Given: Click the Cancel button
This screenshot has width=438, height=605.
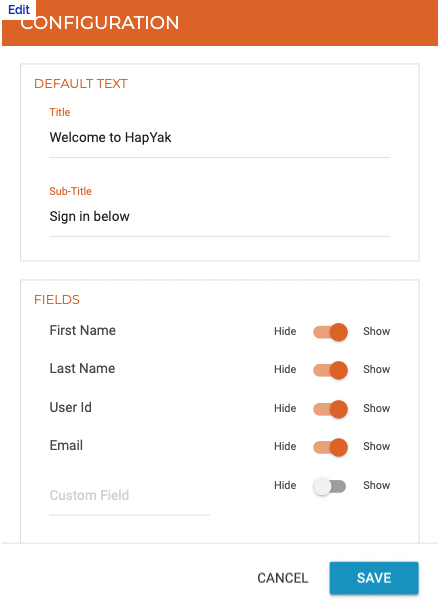Looking at the screenshot, I should (x=283, y=578).
